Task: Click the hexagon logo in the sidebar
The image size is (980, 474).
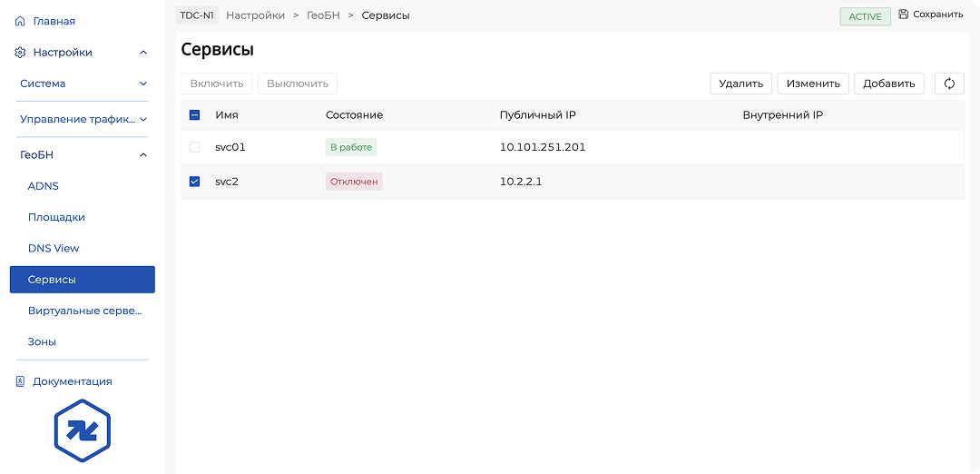Action: (x=82, y=430)
